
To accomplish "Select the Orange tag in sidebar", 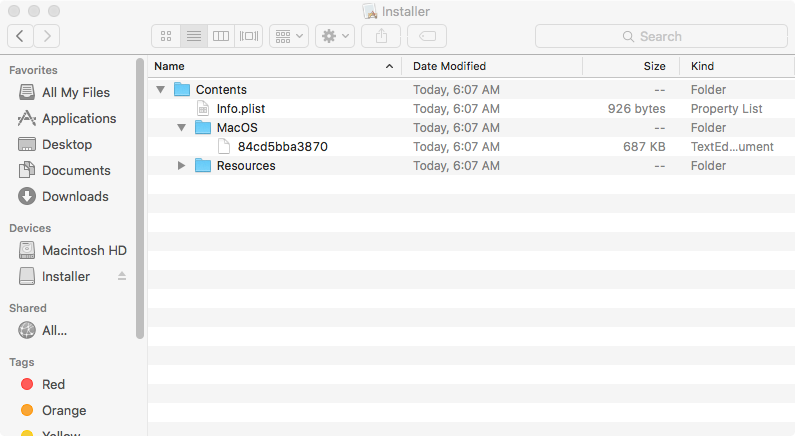I will pos(63,410).
